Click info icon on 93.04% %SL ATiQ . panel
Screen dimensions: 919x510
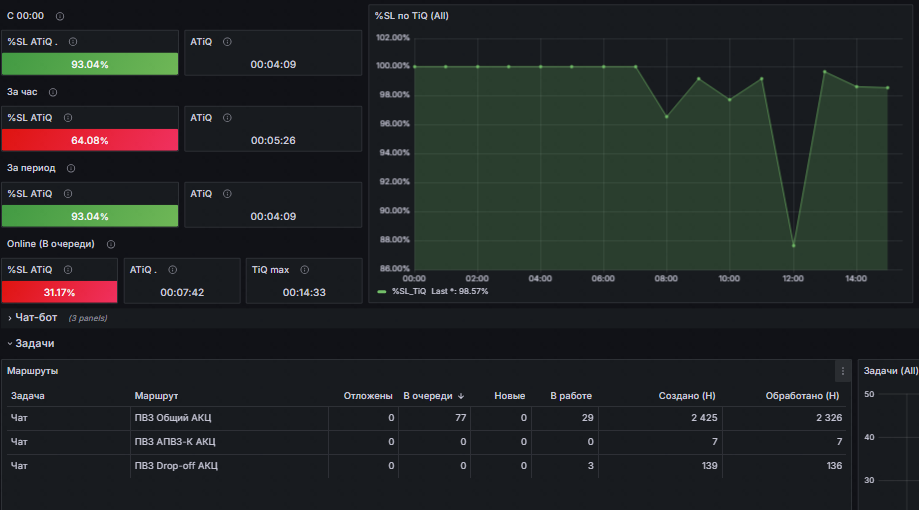73,42
